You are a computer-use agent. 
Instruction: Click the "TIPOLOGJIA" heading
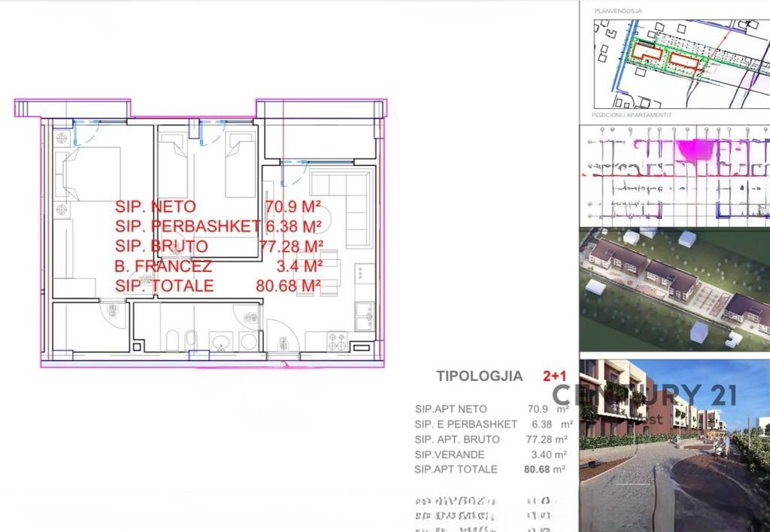click(x=480, y=376)
